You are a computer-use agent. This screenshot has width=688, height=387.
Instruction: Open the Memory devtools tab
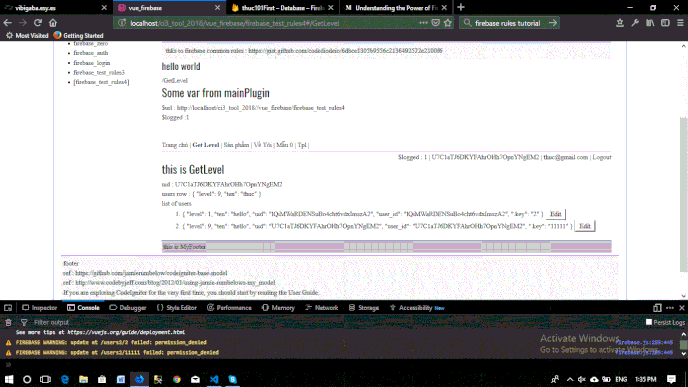tap(278, 308)
